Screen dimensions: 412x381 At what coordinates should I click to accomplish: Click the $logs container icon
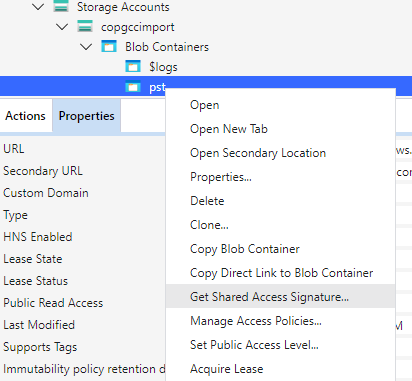(x=133, y=66)
